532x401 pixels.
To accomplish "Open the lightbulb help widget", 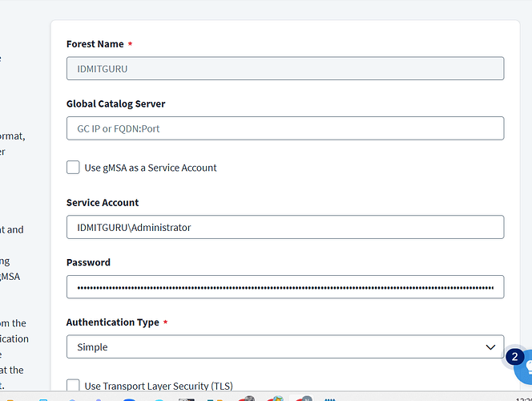I will point(525,370).
